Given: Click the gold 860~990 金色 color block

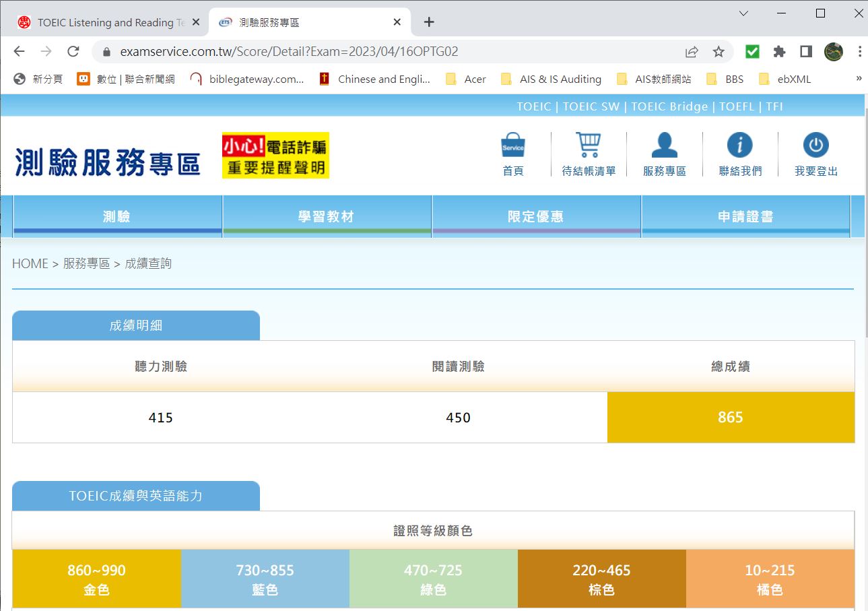Looking at the screenshot, I should click(96, 579).
